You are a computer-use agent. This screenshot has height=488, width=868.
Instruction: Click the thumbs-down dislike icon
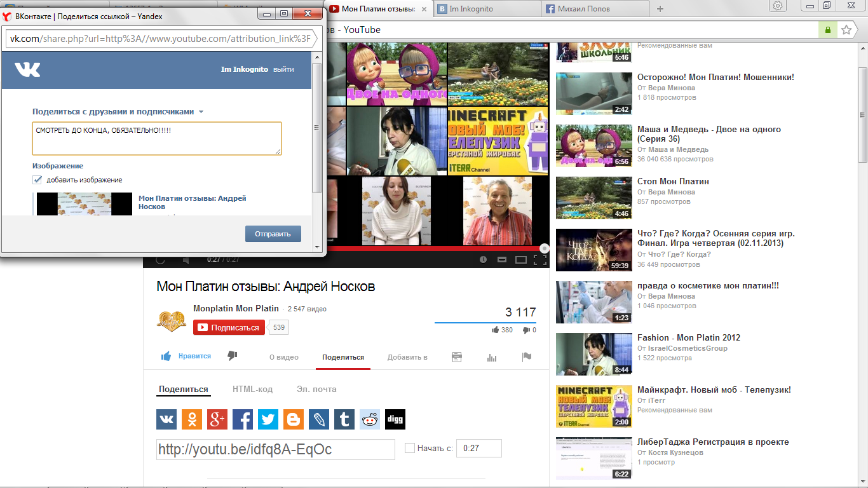[232, 356]
